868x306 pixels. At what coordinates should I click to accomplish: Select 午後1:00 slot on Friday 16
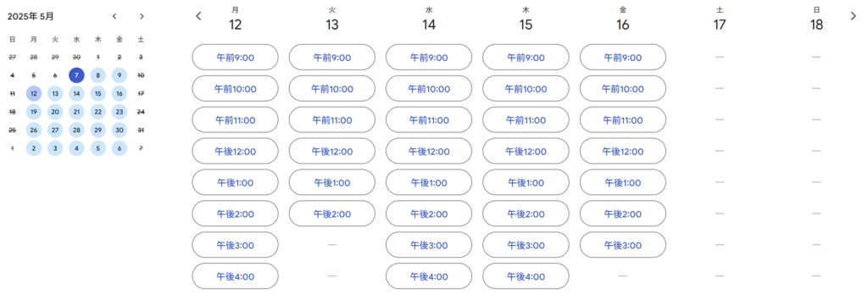tap(623, 182)
